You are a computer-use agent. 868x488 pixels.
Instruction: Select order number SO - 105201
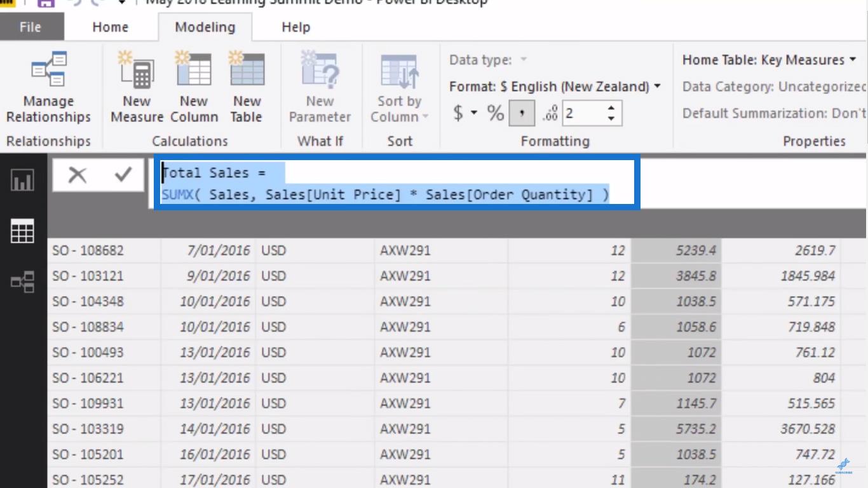(x=88, y=454)
